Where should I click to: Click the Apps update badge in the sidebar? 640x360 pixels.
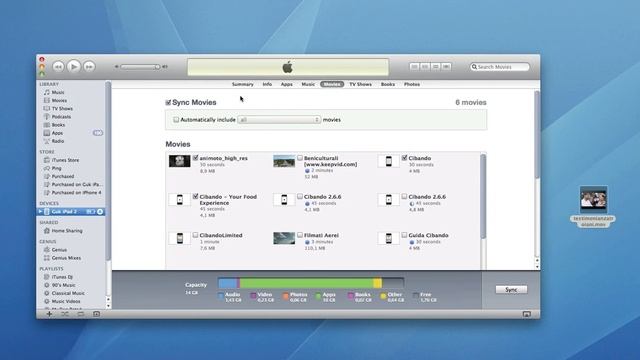click(x=98, y=133)
